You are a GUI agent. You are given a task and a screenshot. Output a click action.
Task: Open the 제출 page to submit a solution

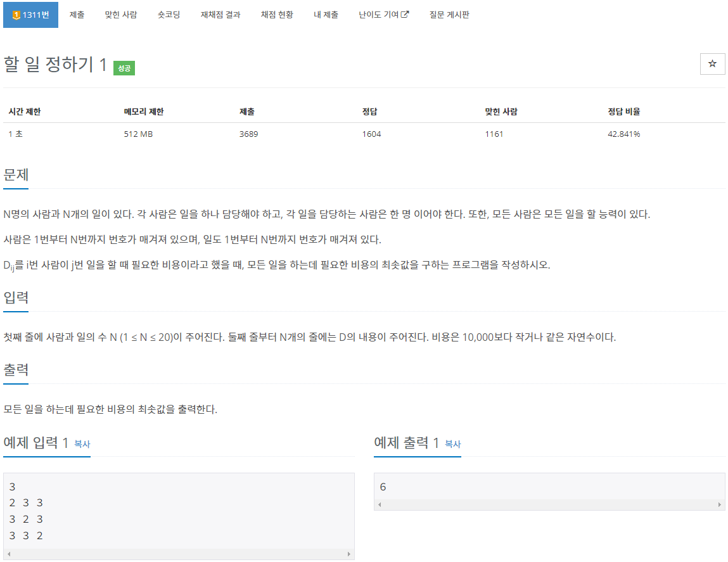(77, 14)
